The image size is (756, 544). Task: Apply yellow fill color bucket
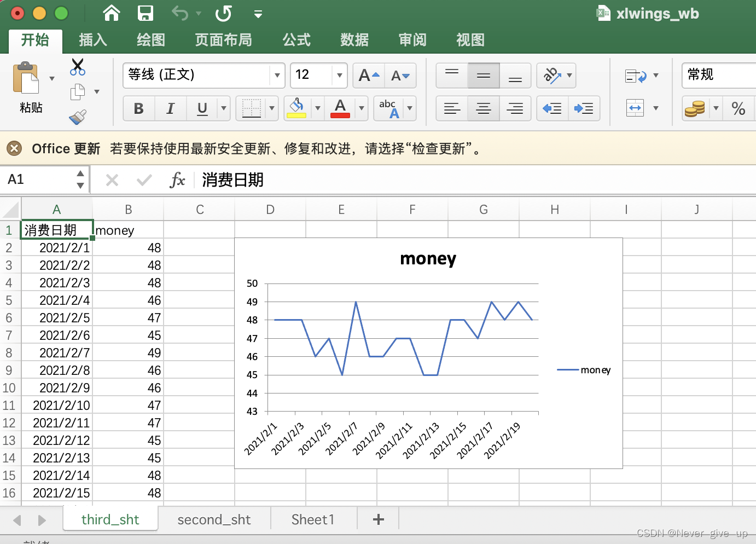296,108
